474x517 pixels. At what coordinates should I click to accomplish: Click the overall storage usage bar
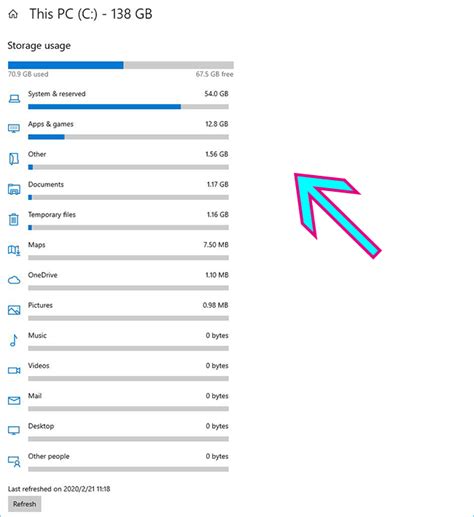(121, 65)
